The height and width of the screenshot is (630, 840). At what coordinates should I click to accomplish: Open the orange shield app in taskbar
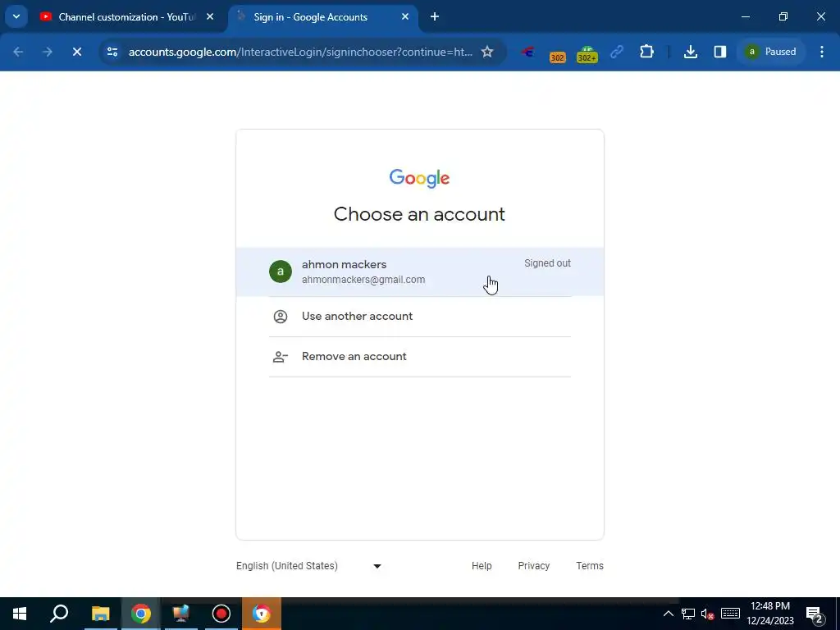tap(262, 614)
